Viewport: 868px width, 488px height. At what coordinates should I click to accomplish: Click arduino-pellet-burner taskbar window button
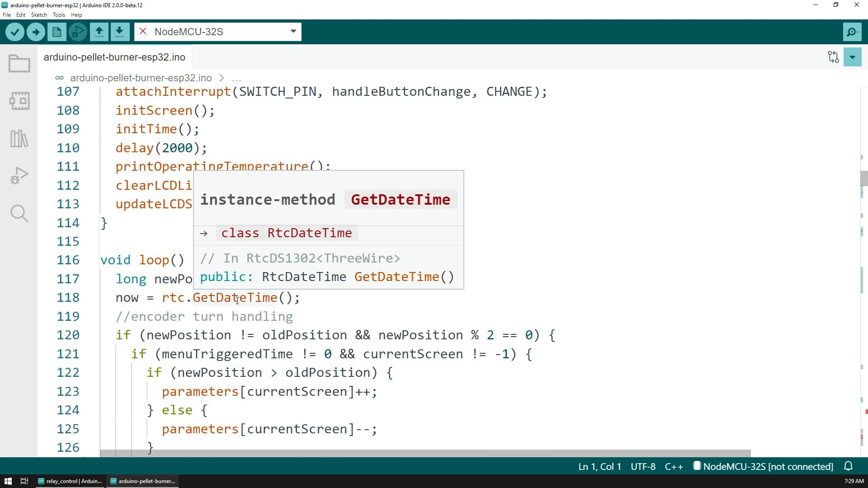(142, 481)
